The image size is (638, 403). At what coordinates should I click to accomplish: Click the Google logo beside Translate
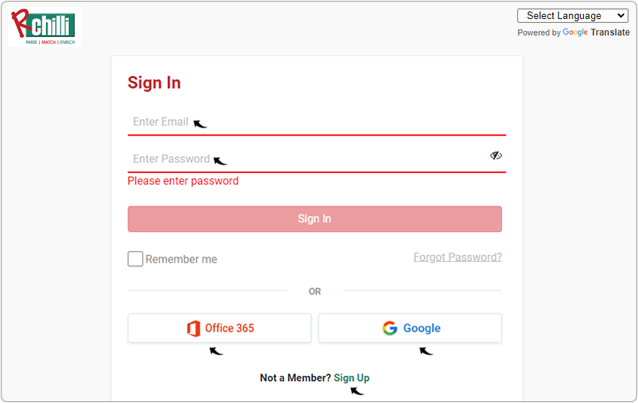[x=575, y=33]
